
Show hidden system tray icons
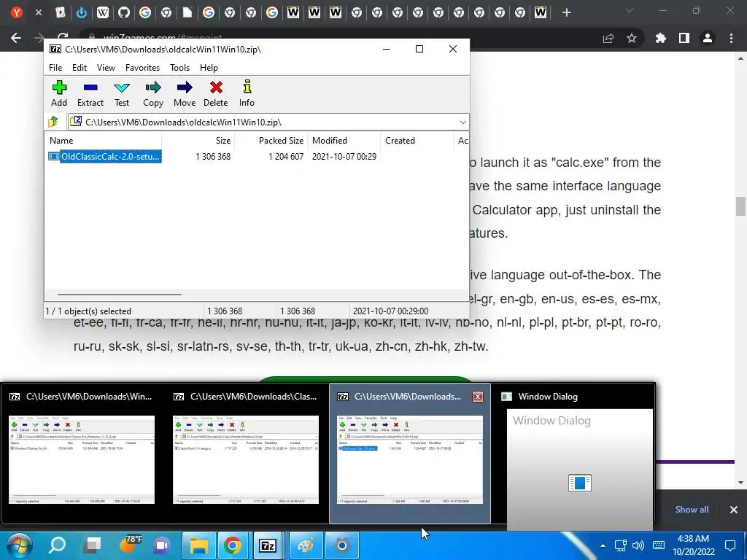point(603,545)
